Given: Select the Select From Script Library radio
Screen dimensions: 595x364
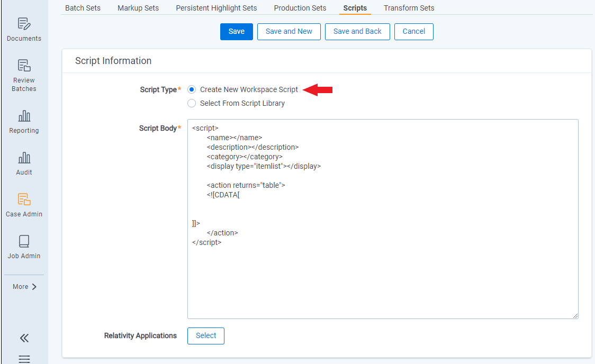Looking at the screenshot, I should pos(192,103).
